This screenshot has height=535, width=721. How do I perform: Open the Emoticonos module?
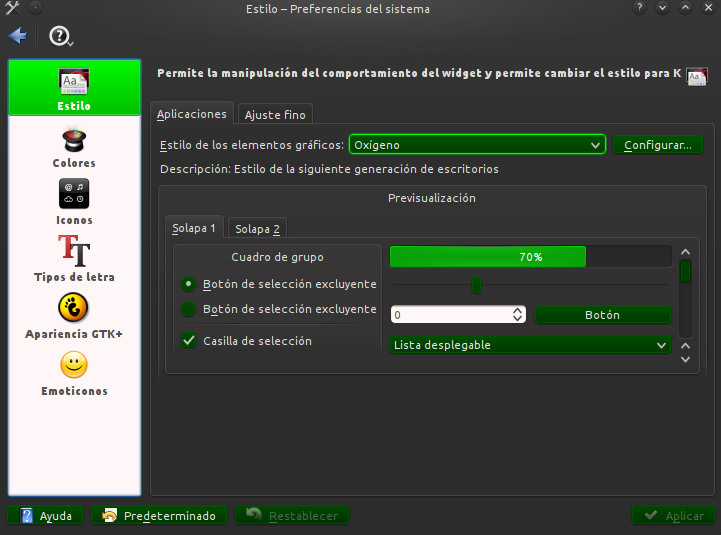[x=74, y=374]
